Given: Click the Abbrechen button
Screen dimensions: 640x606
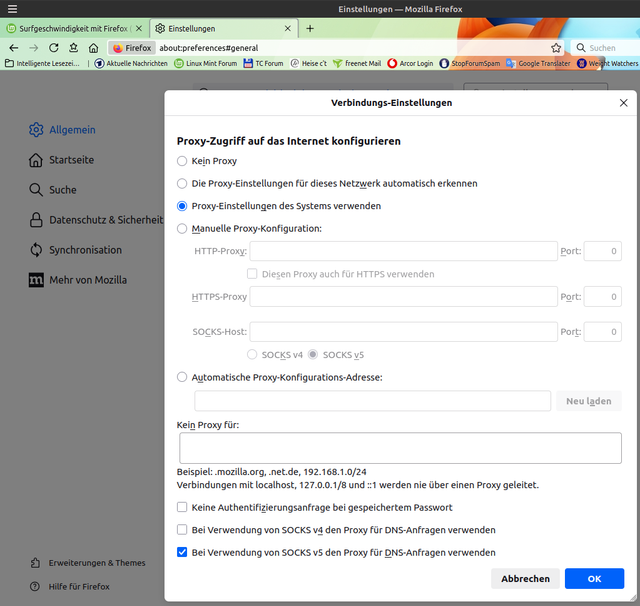Looking at the screenshot, I should [525, 579].
